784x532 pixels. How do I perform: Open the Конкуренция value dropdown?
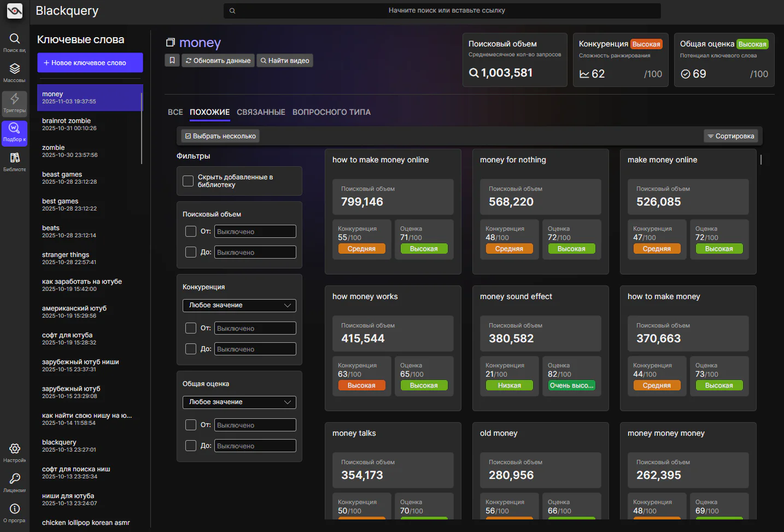[239, 305]
